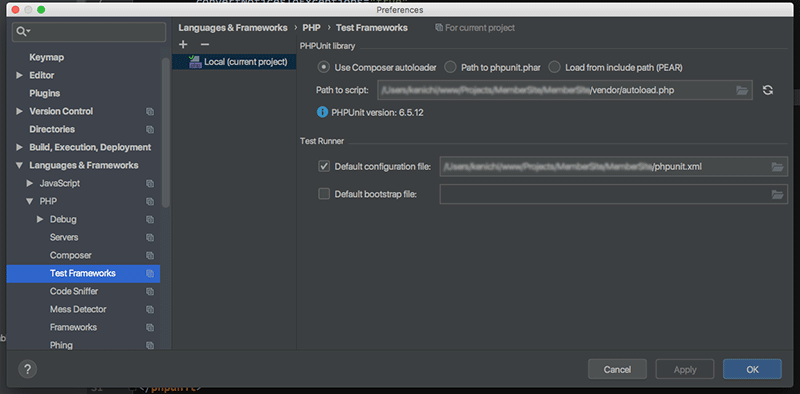Click the Default configuration file path field
800x394 pixels.
tap(614, 166)
